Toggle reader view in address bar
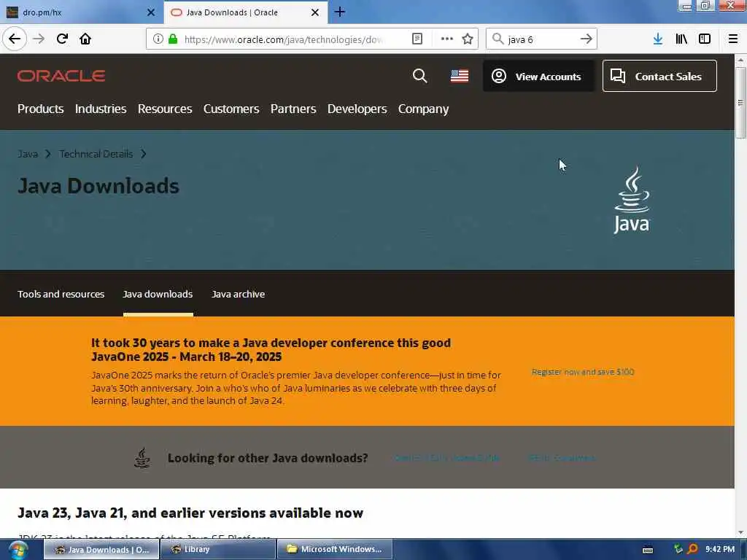The width and height of the screenshot is (747, 560). [x=417, y=39]
